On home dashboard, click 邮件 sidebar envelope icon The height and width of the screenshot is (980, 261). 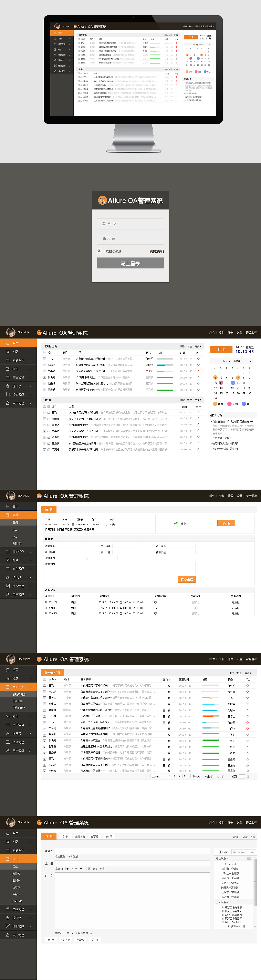click(8, 369)
